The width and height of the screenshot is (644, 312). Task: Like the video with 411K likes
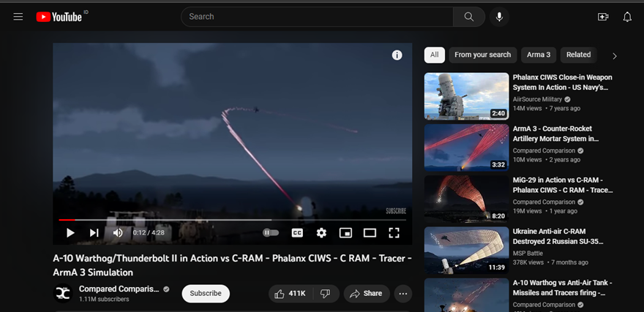coord(291,294)
